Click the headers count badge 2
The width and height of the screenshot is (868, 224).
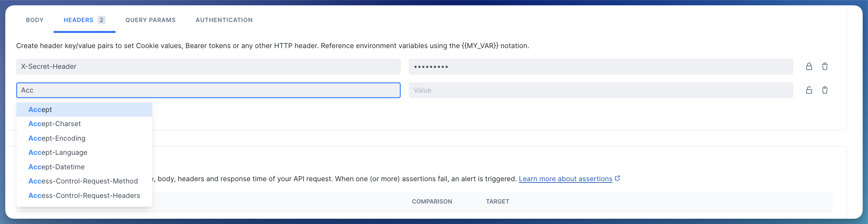[x=101, y=20]
